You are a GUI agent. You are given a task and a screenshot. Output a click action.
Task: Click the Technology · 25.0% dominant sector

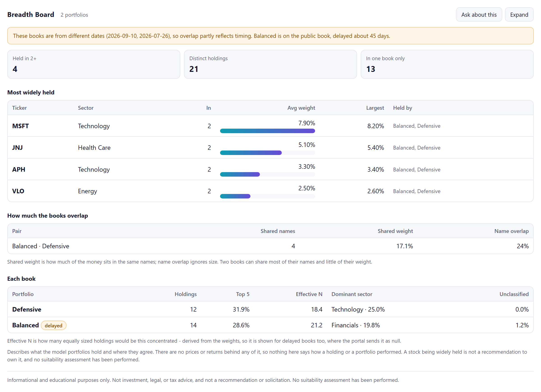358,309
